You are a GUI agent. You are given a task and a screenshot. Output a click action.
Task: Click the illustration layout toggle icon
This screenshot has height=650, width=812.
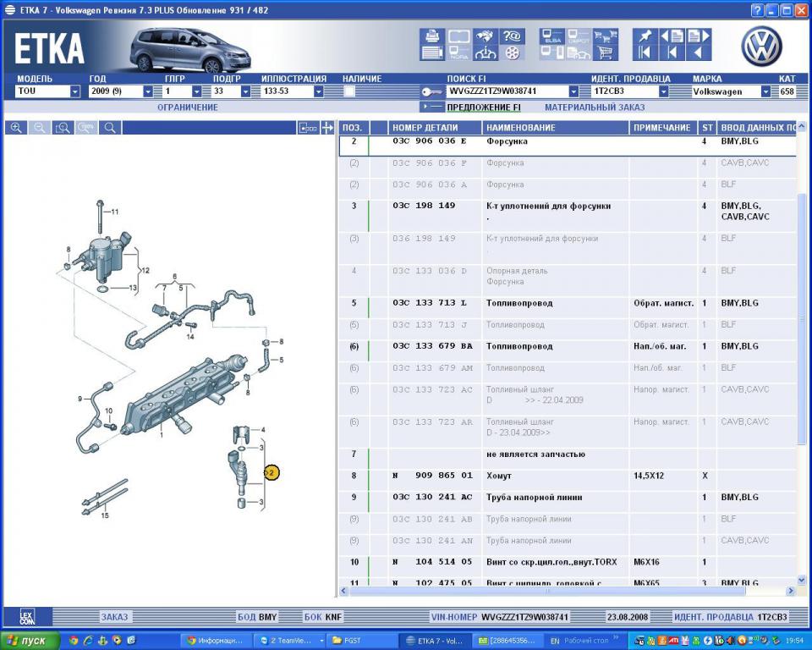pos(308,128)
